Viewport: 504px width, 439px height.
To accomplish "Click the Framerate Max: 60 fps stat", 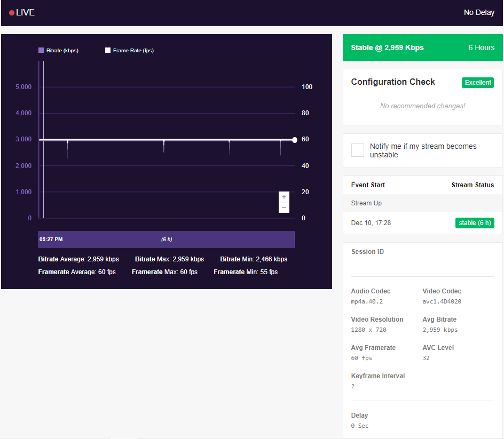I will pyautogui.click(x=164, y=272).
